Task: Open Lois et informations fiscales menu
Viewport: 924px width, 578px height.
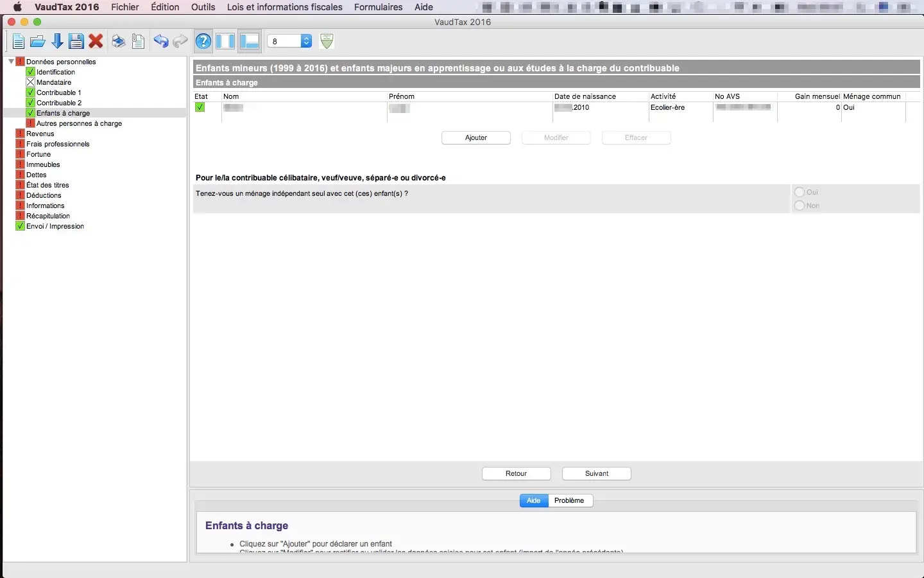Action: (x=284, y=7)
